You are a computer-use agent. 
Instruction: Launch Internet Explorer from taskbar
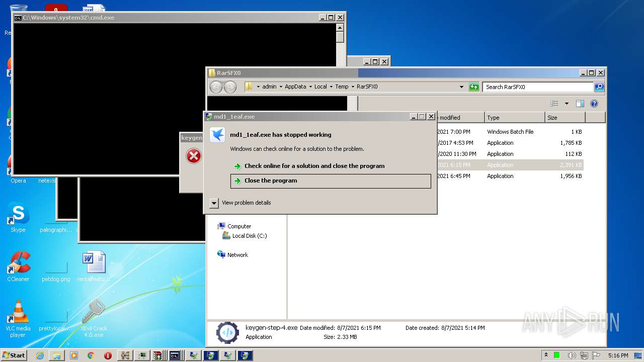tap(40, 355)
